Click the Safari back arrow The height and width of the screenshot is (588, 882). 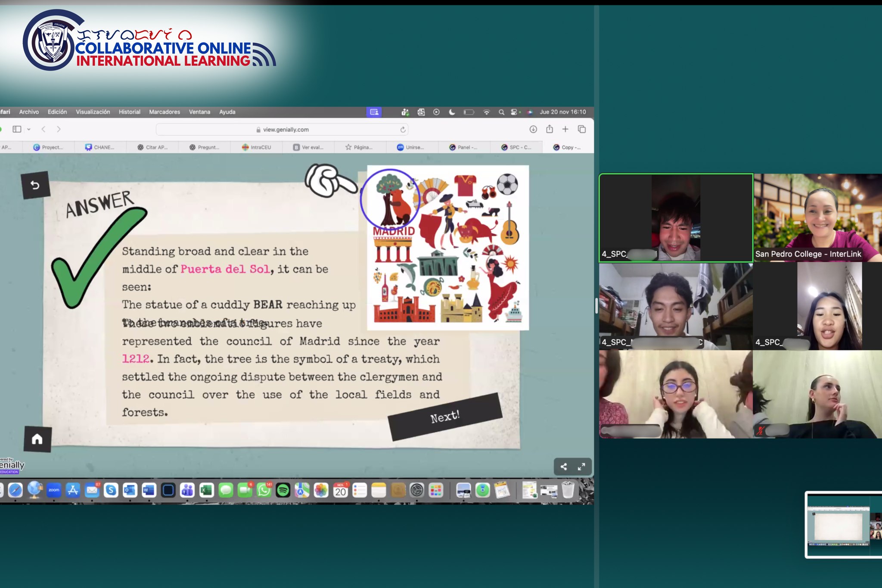43,129
